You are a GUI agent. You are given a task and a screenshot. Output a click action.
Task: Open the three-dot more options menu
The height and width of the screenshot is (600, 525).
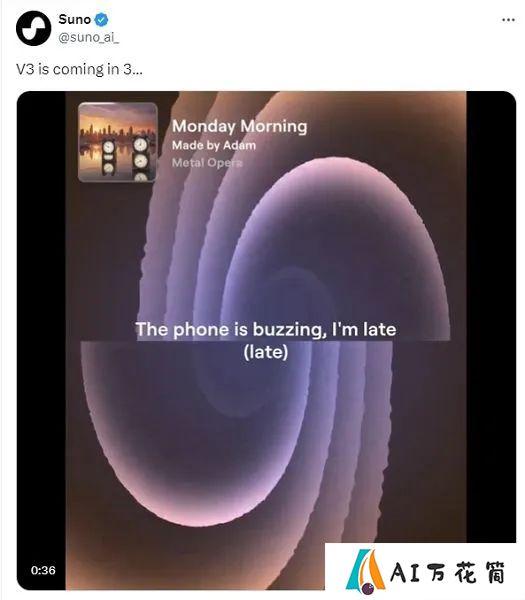[508, 20]
